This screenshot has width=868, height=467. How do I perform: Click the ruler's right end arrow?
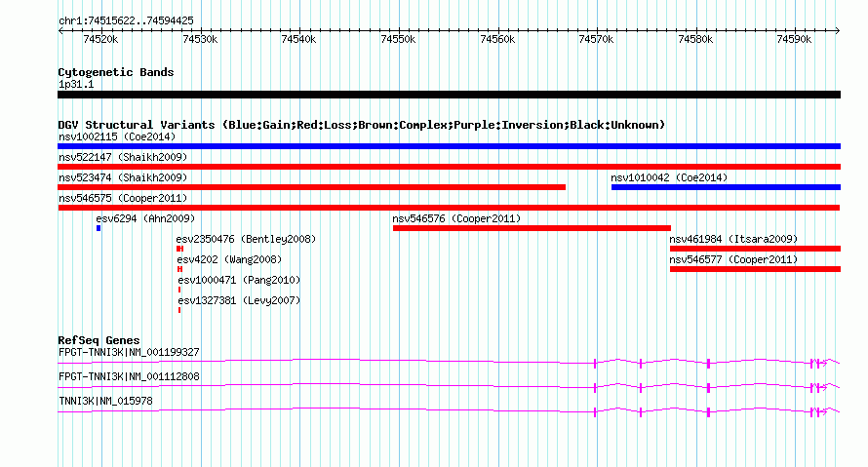coord(838,31)
